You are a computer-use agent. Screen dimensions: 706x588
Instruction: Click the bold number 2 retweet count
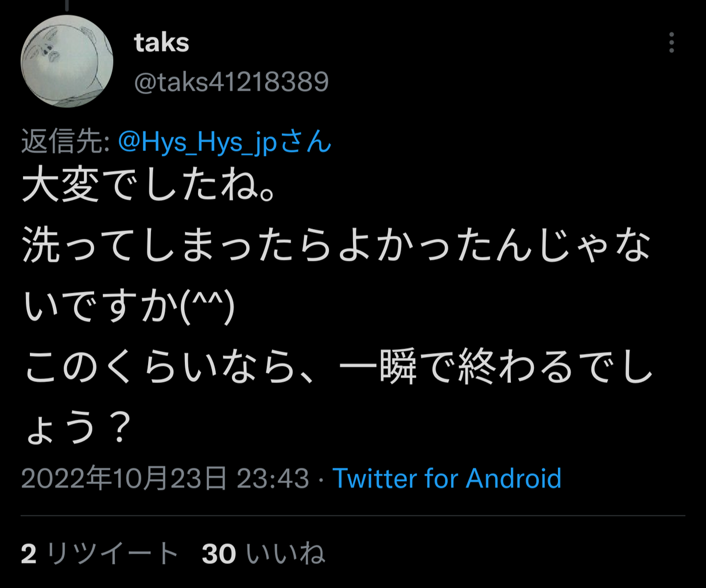(x=29, y=554)
